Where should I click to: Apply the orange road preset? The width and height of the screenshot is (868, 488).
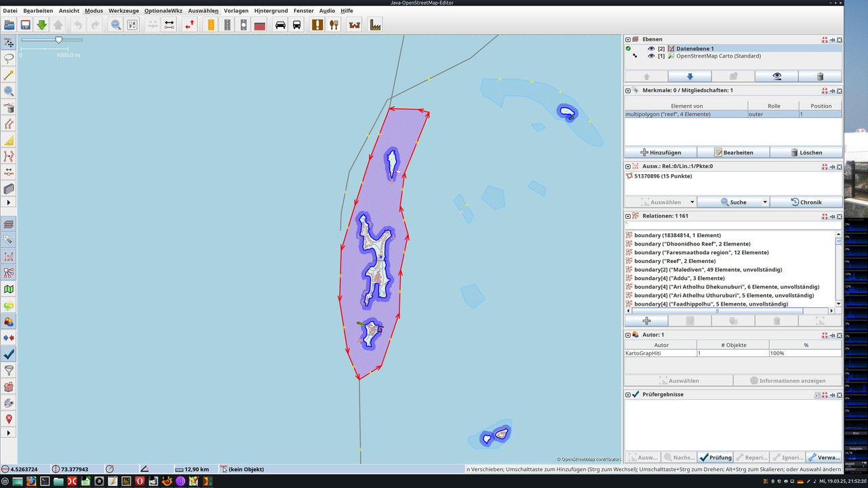pyautogui.click(x=211, y=25)
